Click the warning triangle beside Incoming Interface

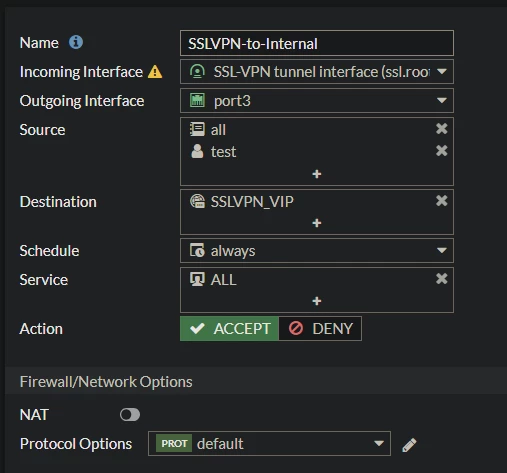155,72
